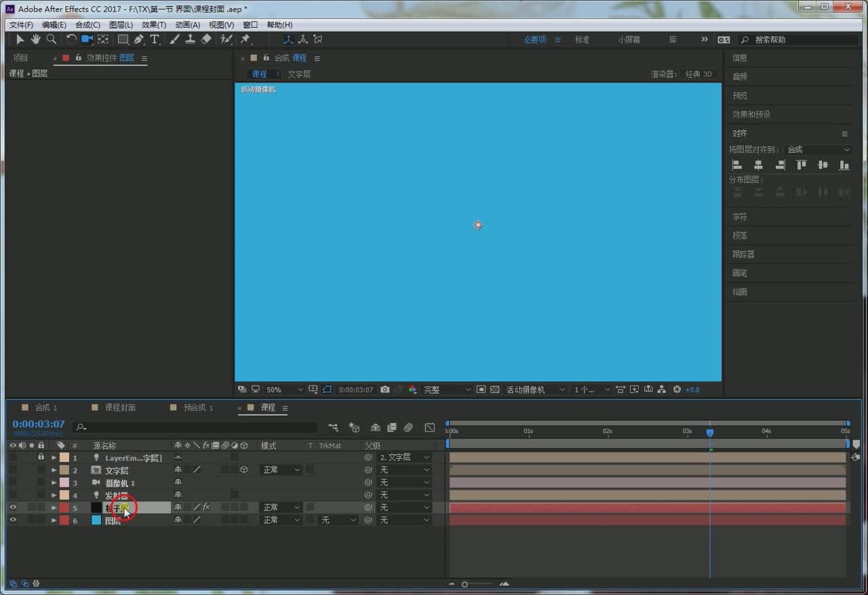Switch to the 预合成 1 timeline tab
Viewport: 868px width, 595px height.
pyautogui.click(x=198, y=407)
